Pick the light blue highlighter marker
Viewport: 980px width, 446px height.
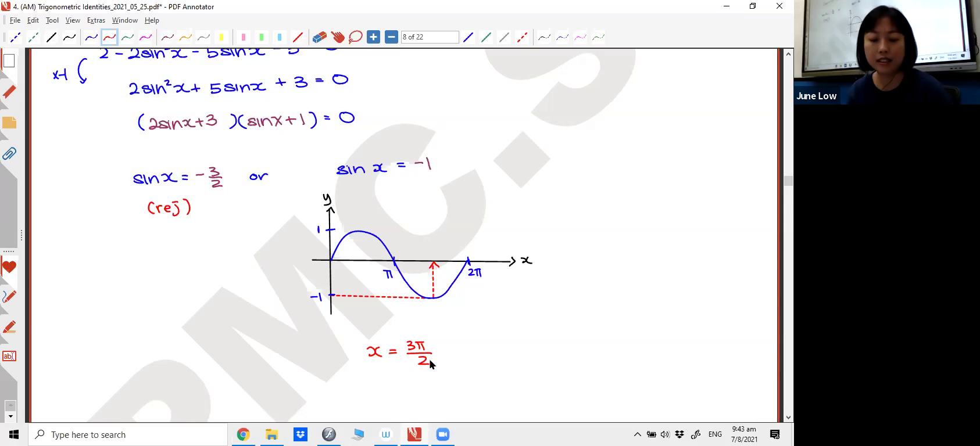[280, 37]
